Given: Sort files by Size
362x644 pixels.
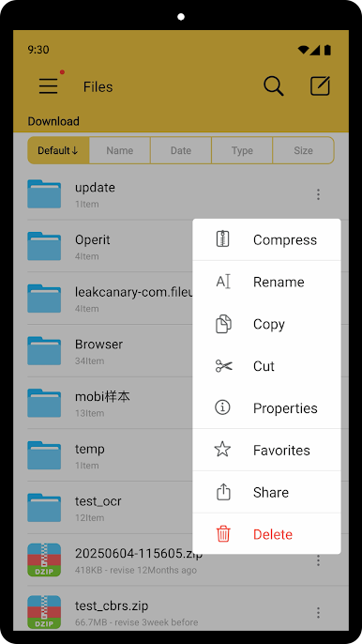Looking at the screenshot, I should [303, 150].
